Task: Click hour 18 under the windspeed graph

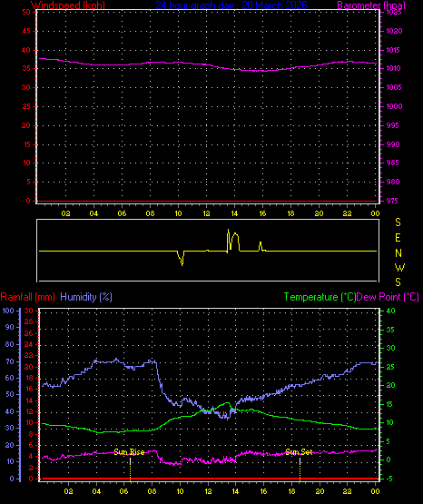Action: [290, 213]
